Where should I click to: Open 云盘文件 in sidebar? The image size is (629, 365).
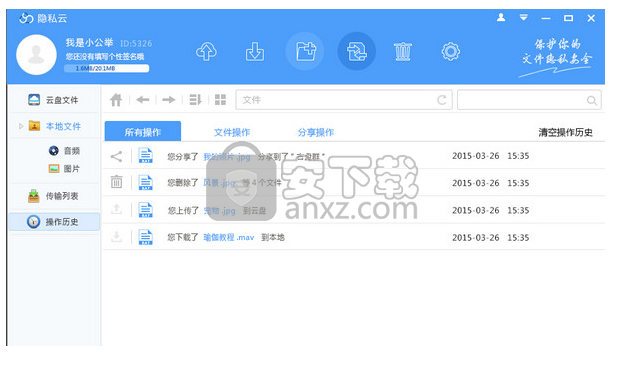click(x=54, y=100)
